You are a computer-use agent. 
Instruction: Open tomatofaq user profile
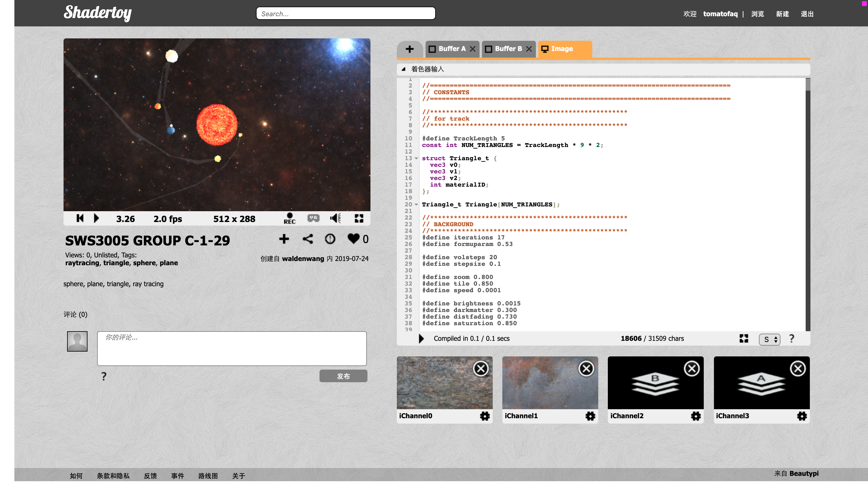720,14
